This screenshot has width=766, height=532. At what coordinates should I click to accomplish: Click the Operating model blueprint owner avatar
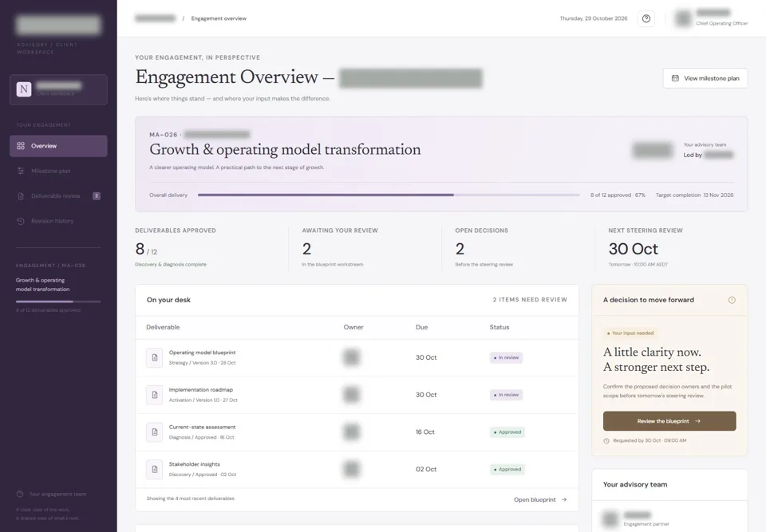[351, 357]
